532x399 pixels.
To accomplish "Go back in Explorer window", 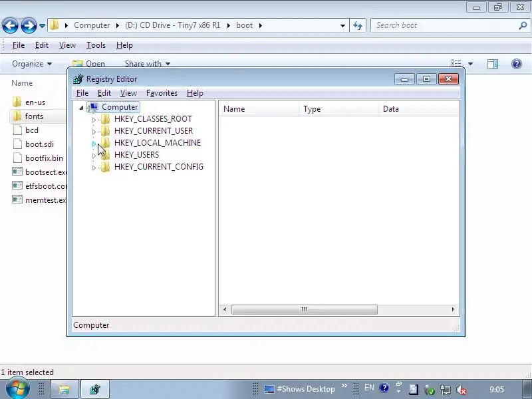I will tap(10, 25).
